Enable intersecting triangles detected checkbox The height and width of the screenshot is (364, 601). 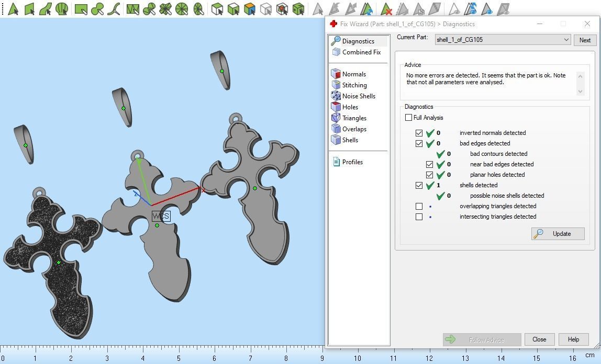pos(419,217)
